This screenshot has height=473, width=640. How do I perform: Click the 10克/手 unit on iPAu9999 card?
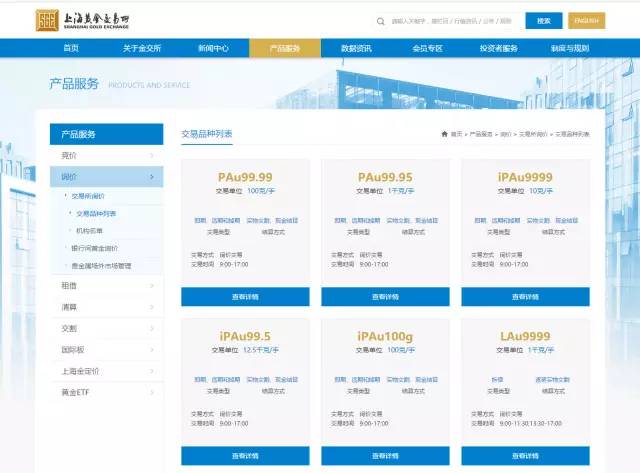coord(541,191)
